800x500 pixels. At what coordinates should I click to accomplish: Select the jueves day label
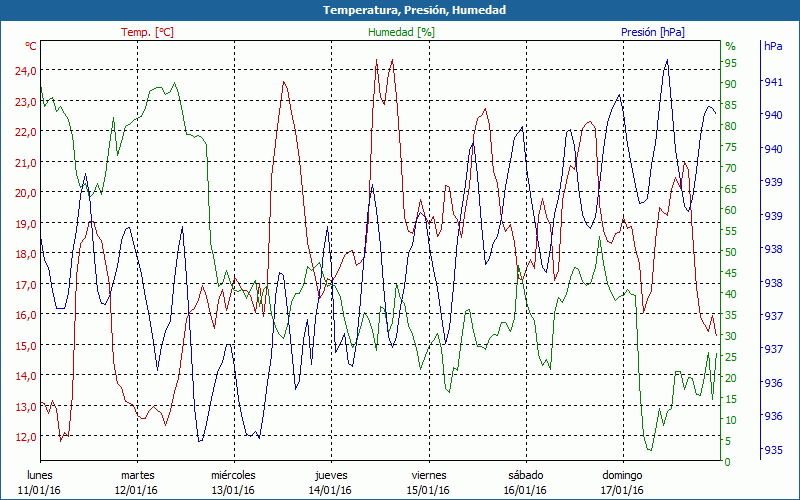(x=331, y=475)
